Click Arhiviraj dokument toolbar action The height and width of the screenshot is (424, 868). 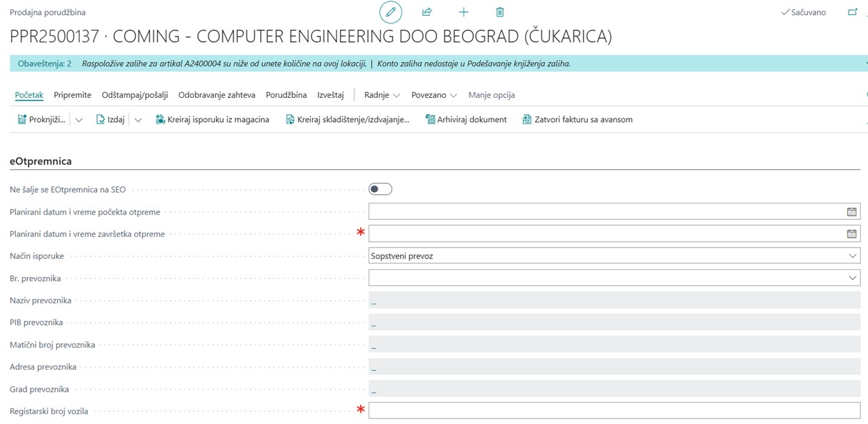[466, 120]
